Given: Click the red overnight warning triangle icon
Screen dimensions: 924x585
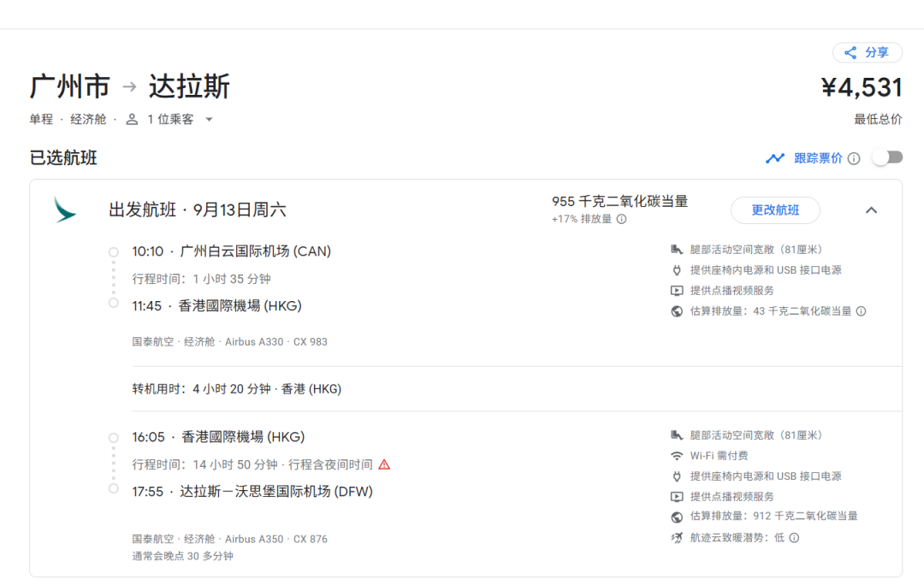Looking at the screenshot, I should click(384, 464).
